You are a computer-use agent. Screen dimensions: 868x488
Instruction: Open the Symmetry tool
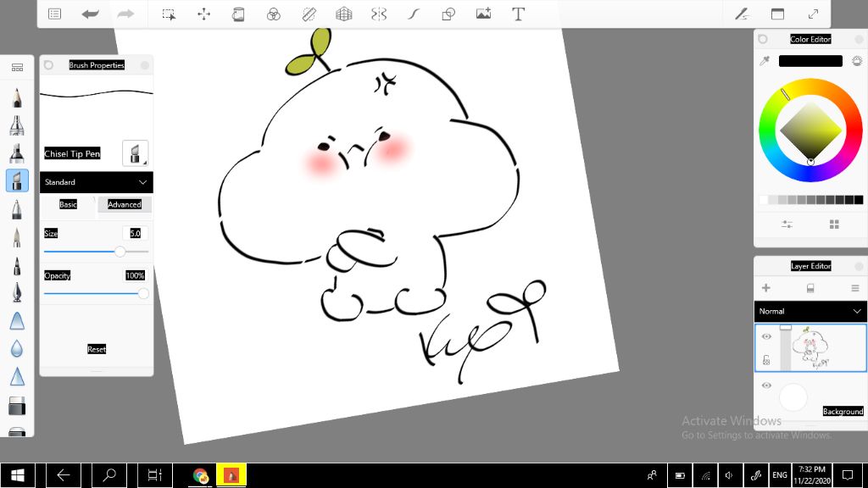(x=379, y=14)
